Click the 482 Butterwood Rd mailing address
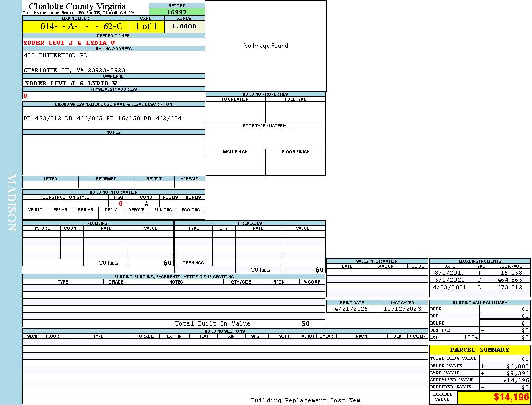The height and width of the screenshot is (405, 532). (x=56, y=55)
